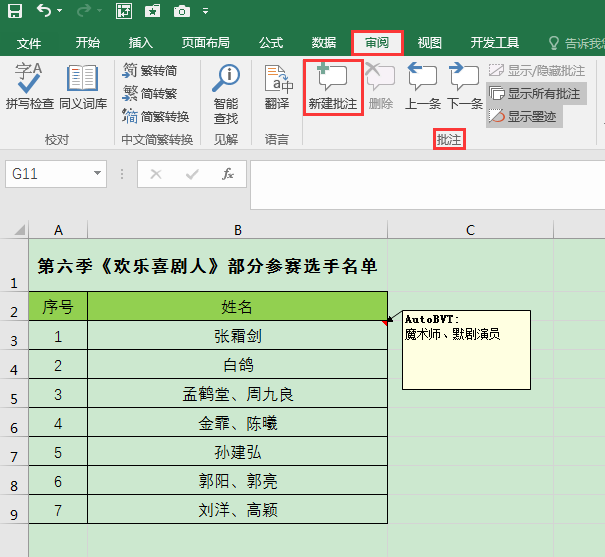The width and height of the screenshot is (605, 557).
Task: Select the cell containing 张霜剑
Action: 237,336
